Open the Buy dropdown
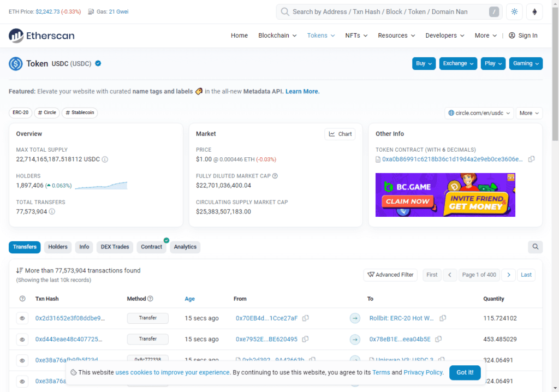Image resolution: width=559 pixels, height=392 pixels. (424, 63)
